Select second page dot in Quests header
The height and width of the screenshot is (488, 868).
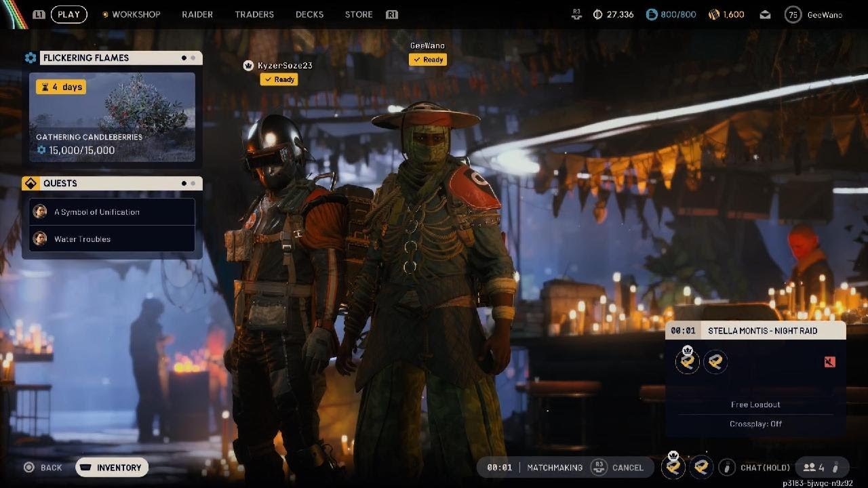click(193, 183)
